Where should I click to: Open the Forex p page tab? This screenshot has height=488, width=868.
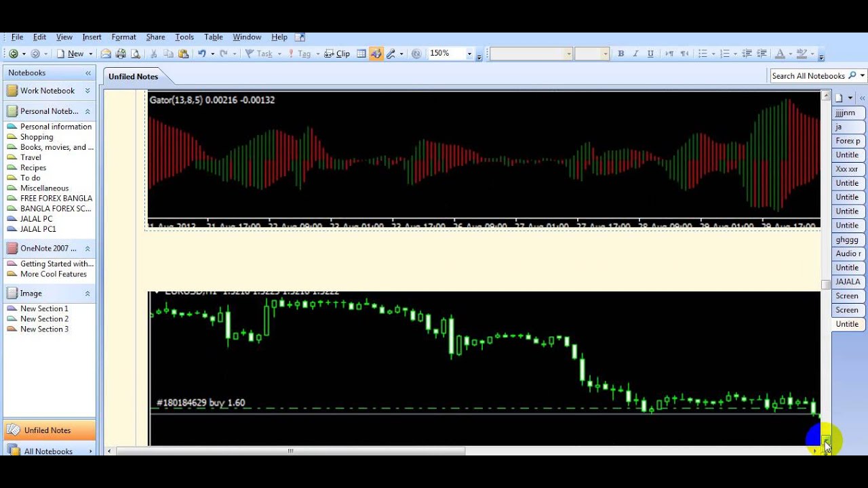(x=848, y=141)
